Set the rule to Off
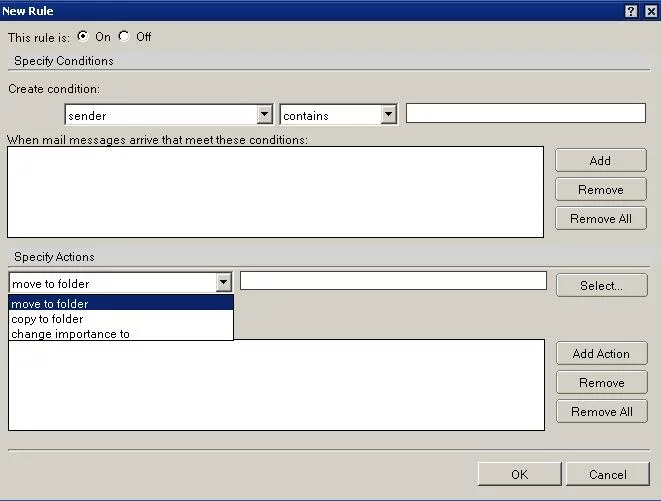 124,37
